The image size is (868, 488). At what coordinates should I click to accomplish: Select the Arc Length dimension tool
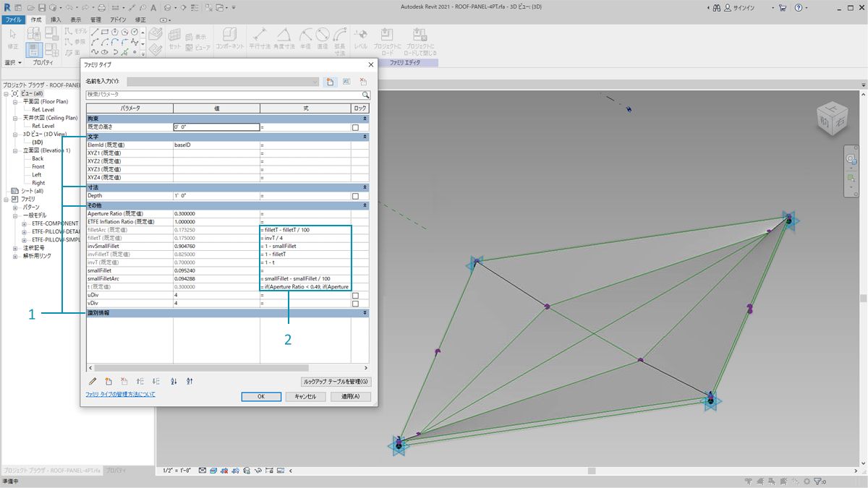(x=340, y=40)
